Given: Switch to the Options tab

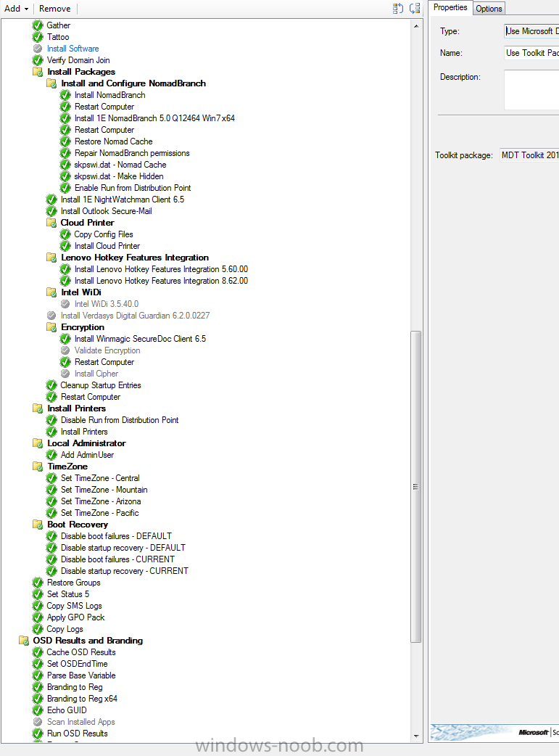Looking at the screenshot, I should pos(489,8).
